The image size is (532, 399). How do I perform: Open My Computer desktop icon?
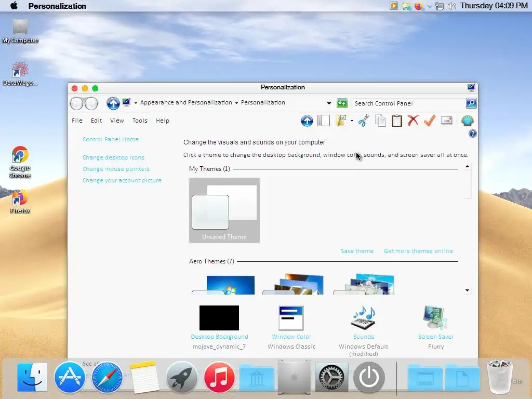coord(20,31)
